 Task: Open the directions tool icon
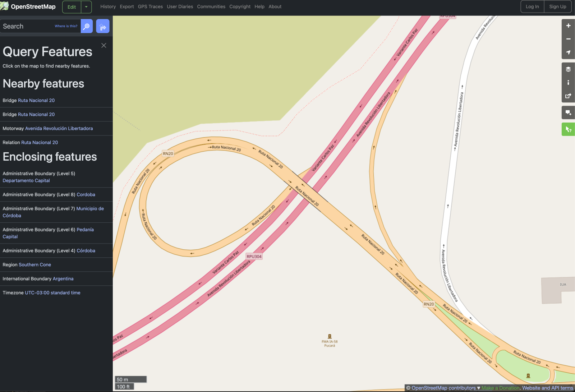coord(103,26)
